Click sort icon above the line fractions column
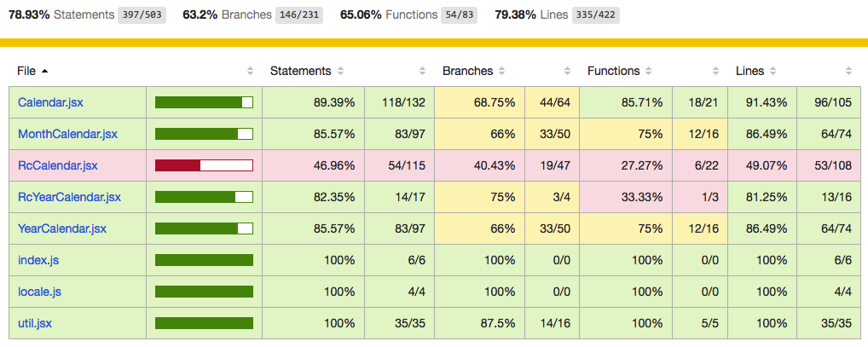The image size is (868, 347). point(848,71)
